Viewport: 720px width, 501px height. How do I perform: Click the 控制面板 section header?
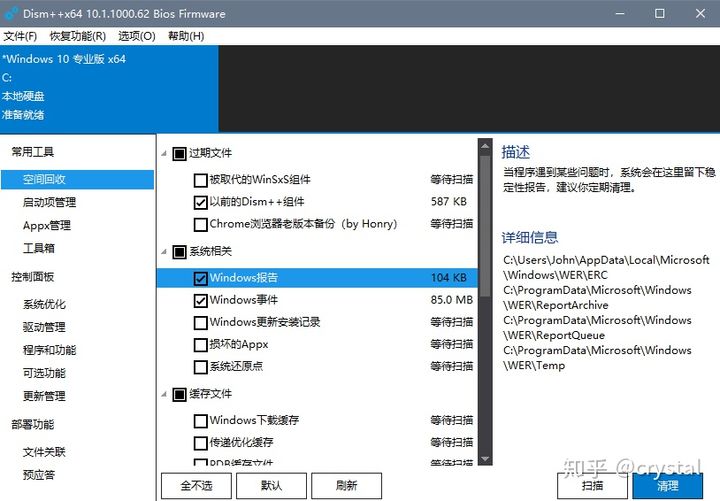coord(33,277)
